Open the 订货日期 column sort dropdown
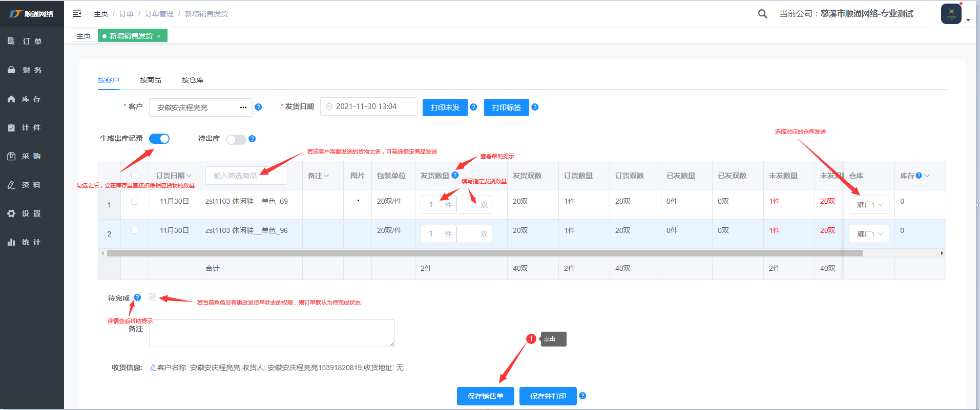The height and width of the screenshot is (410, 980). 189,176
